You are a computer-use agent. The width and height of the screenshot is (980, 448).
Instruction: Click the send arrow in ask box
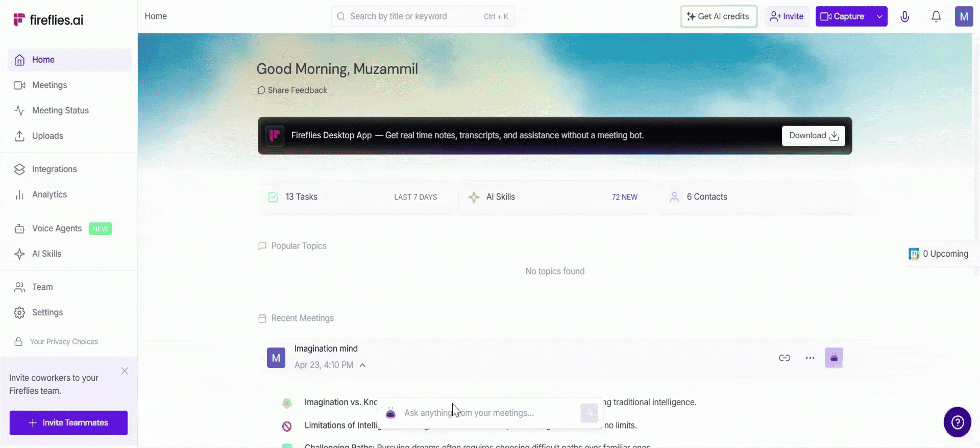pos(590,413)
